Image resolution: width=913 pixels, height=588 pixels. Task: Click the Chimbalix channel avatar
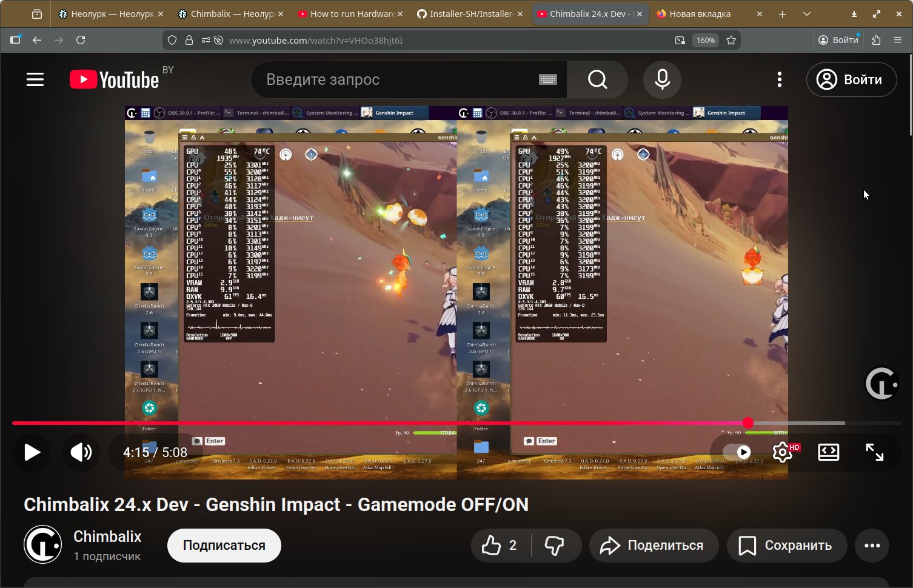(x=42, y=544)
